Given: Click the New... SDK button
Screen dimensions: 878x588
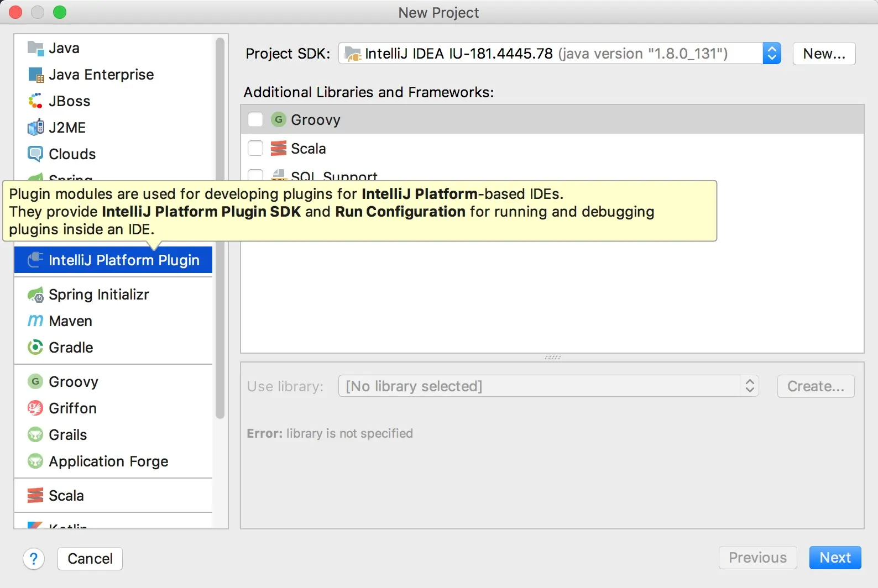Looking at the screenshot, I should [x=824, y=54].
